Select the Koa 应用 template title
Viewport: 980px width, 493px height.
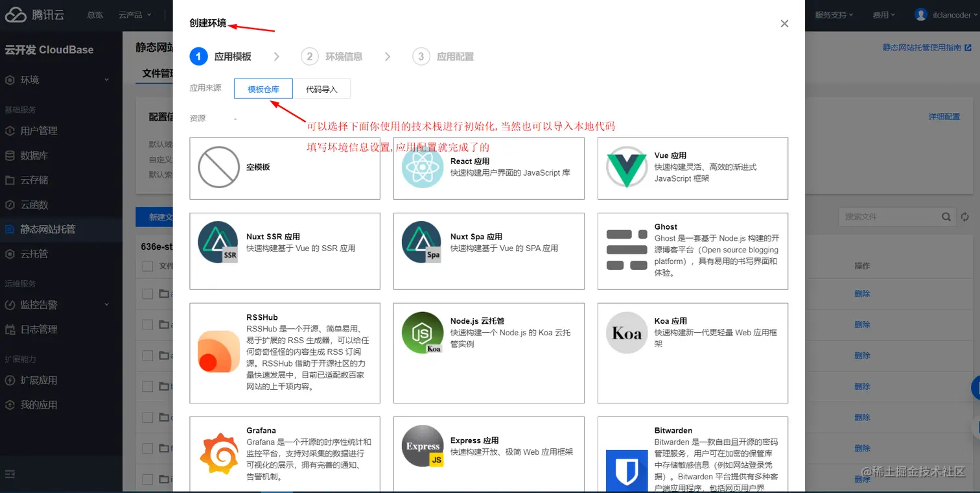click(670, 321)
